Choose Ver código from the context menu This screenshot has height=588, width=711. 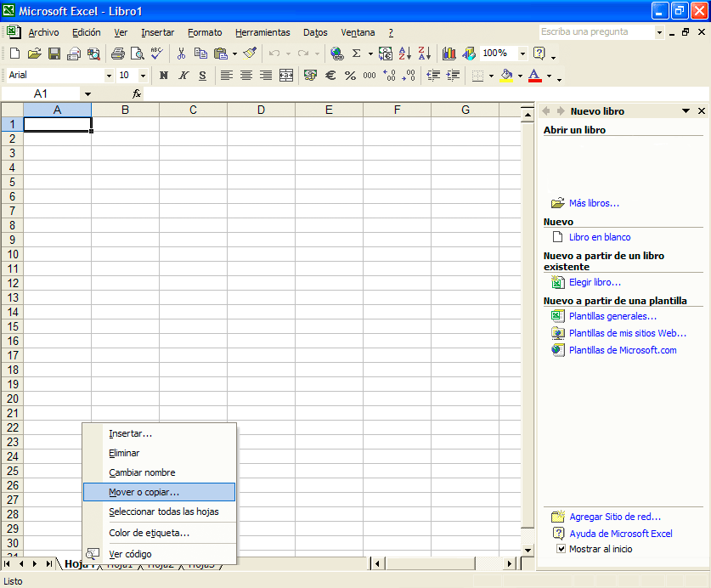pyautogui.click(x=159, y=554)
